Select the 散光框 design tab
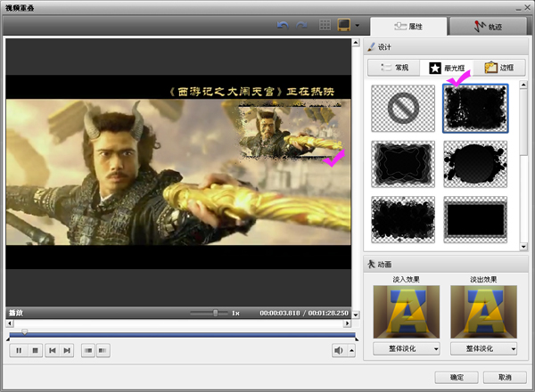 point(447,68)
